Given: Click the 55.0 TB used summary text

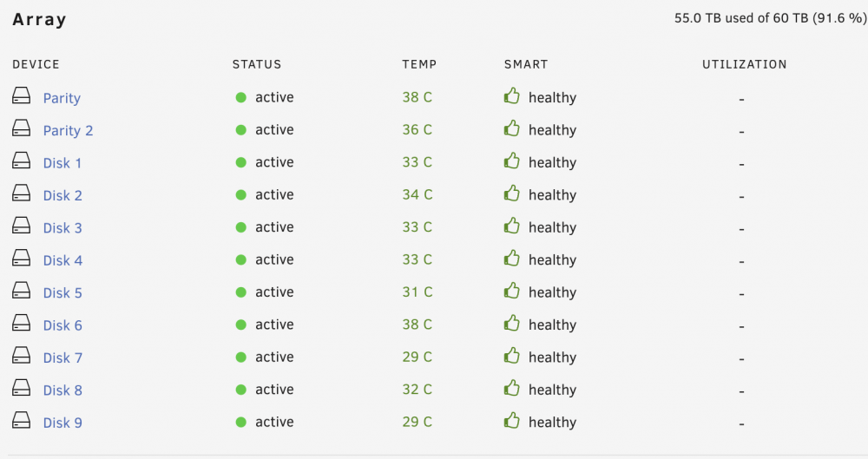Looking at the screenshot, I should pos(771,18).
